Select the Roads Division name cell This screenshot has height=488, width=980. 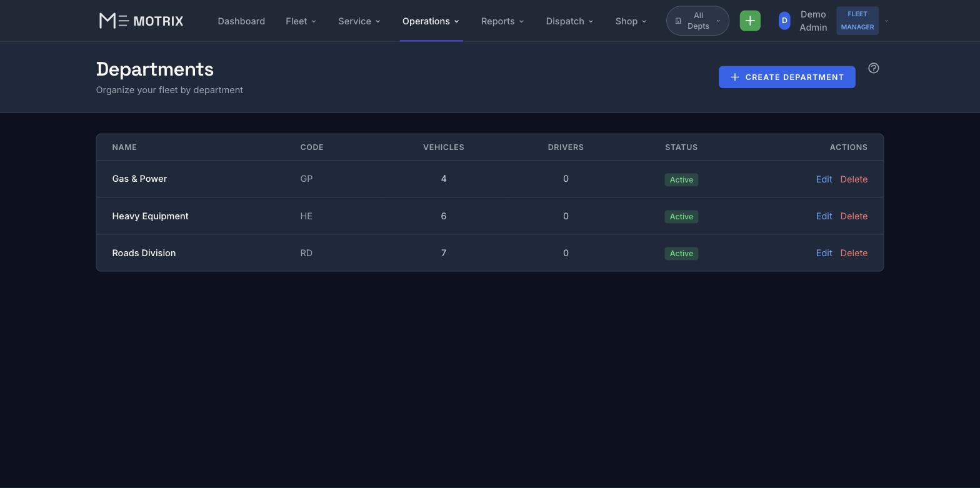tap(144, 253)
